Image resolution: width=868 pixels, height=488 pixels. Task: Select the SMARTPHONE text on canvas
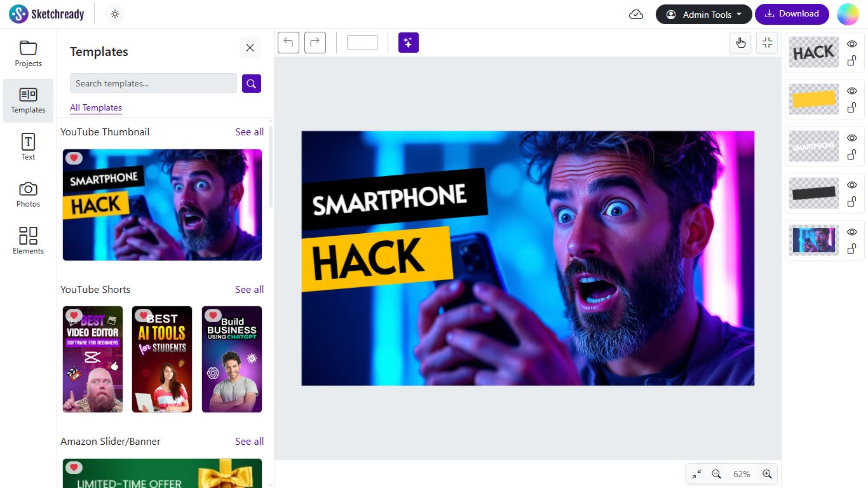pos(390,199)
